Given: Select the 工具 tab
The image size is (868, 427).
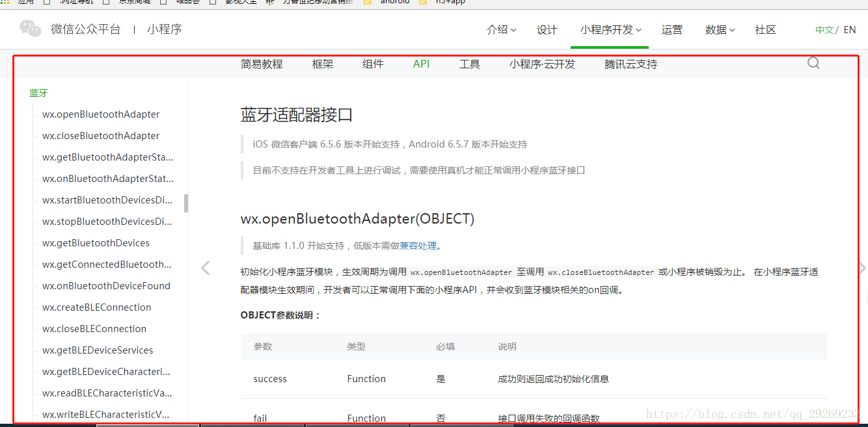Looking at the screenshot, I should coord(470,64).
